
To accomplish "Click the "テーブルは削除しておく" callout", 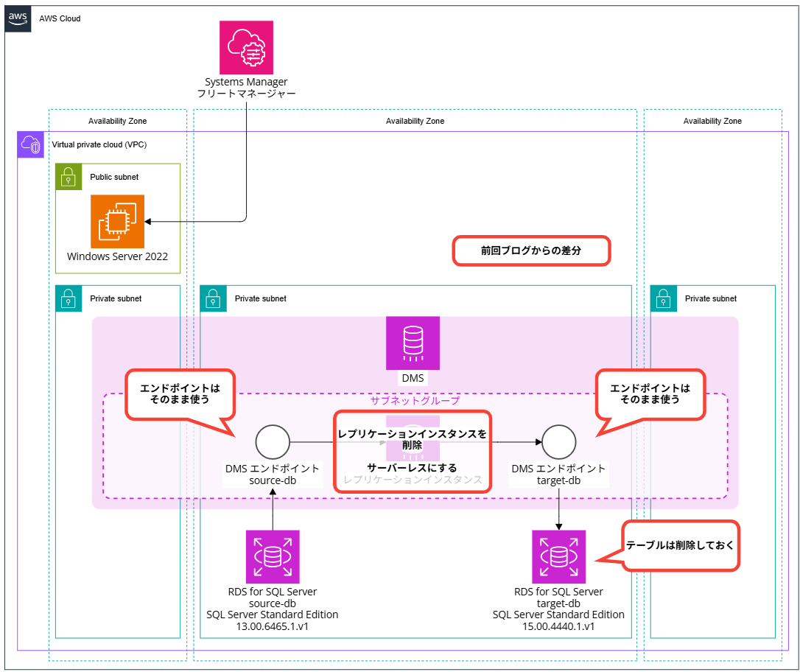I will pyautogui.click(x=680, y=545).
